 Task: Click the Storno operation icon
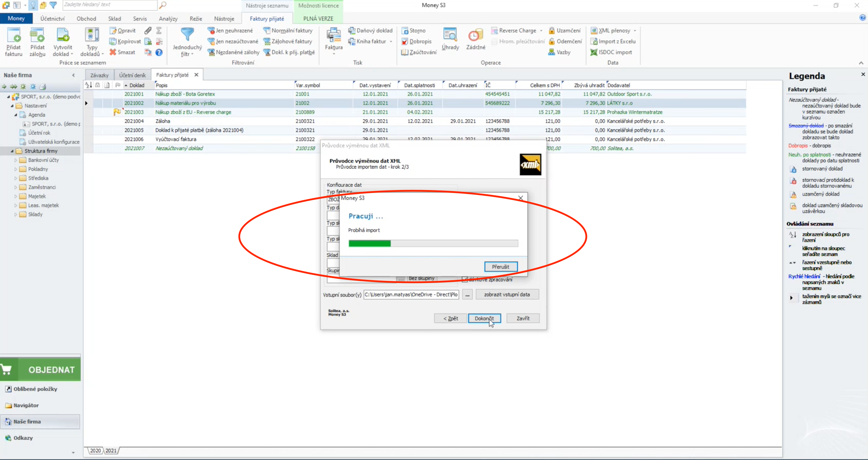click(405, 31)
